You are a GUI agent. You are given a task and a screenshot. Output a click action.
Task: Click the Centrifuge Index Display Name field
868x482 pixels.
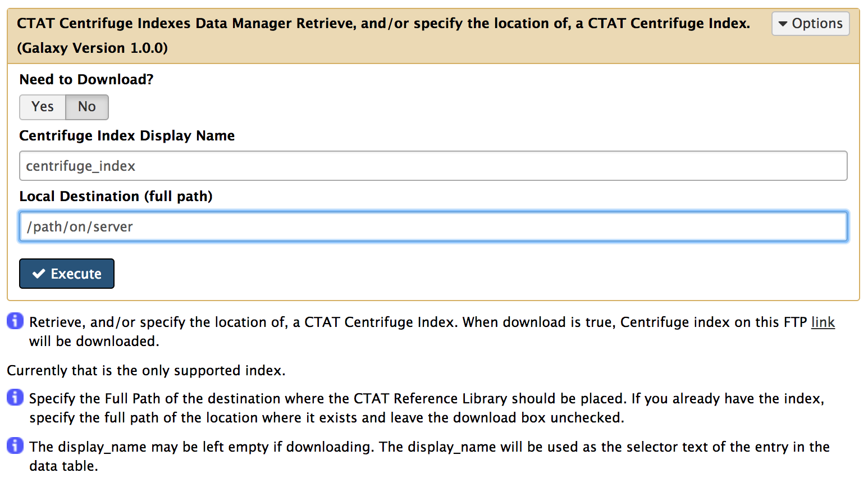433,166
